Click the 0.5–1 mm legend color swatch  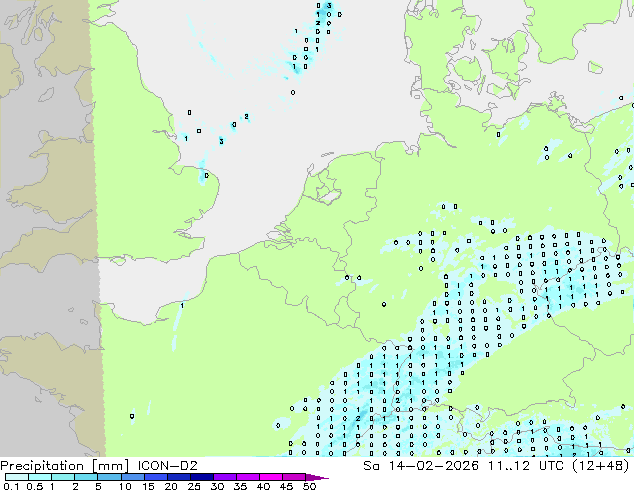40,477
